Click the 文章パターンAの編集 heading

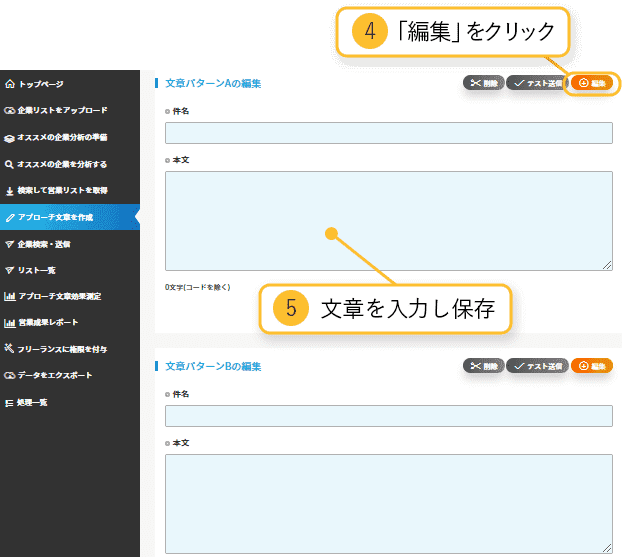[213, 83]
